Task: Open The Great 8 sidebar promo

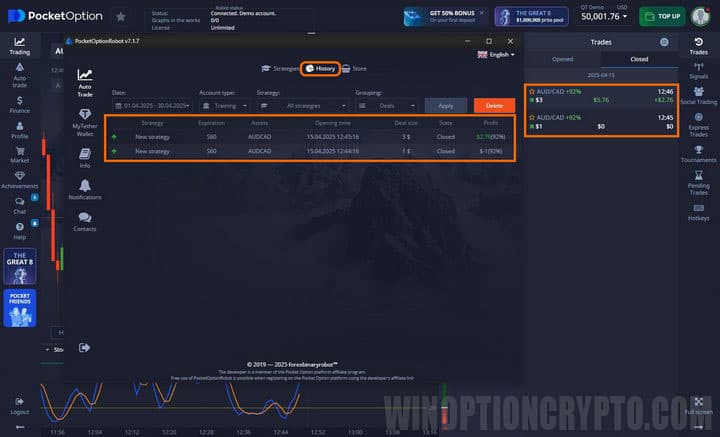Action: pos(20,266)
